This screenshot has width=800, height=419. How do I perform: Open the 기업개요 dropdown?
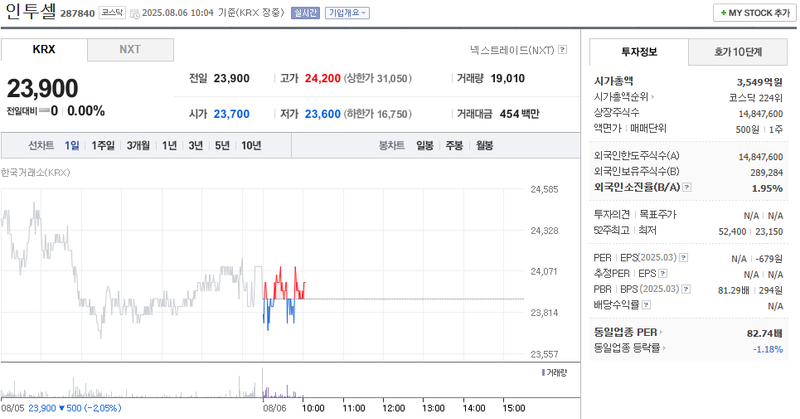[x=347, y=13]
